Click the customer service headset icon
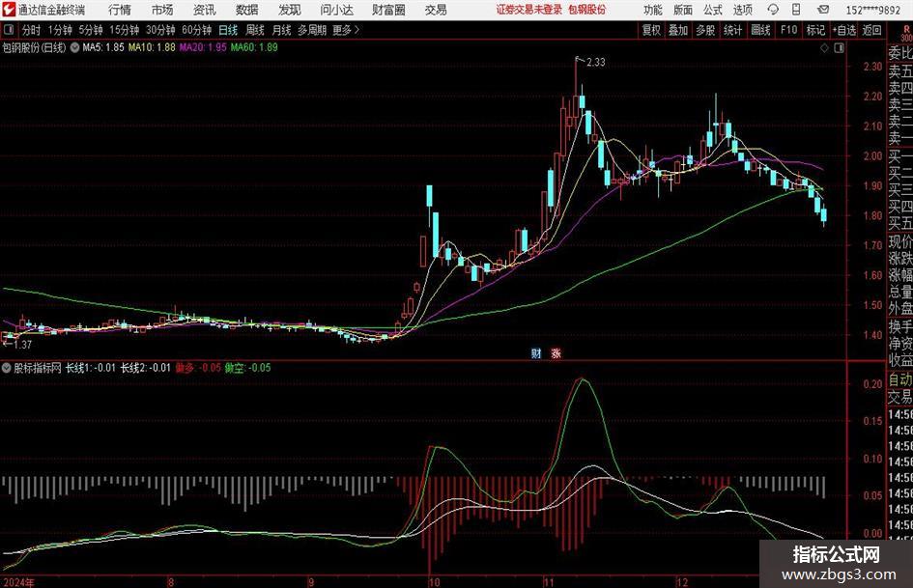The height and width of the screenshot is (588, 913). pyautogui.click(x=773, y=10)
